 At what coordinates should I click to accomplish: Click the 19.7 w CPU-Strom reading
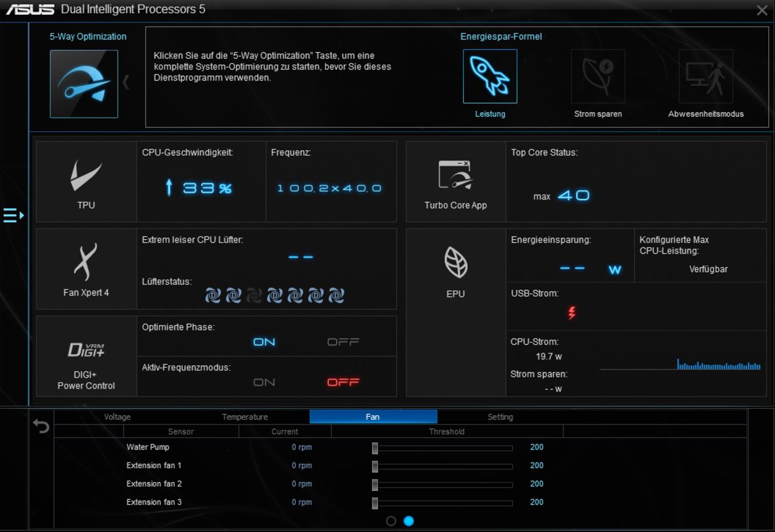pos(549,357)
